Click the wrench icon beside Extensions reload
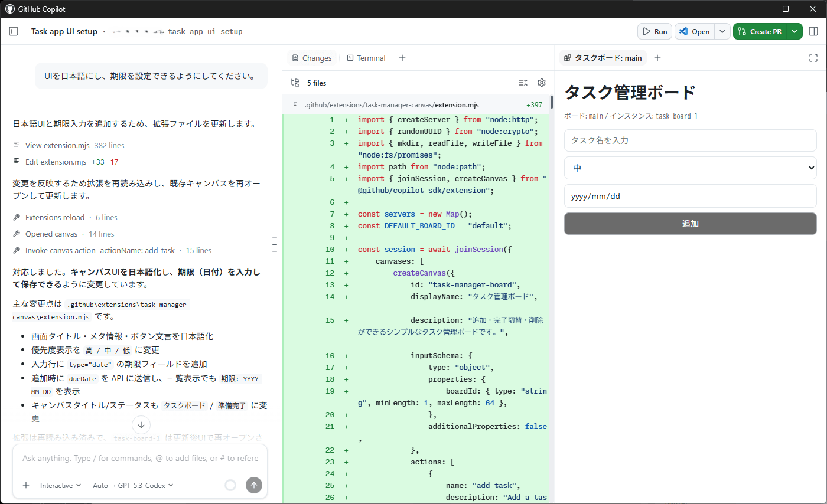Image resolution: width=827 pixels, height=504 pixels. click(17, 217)
